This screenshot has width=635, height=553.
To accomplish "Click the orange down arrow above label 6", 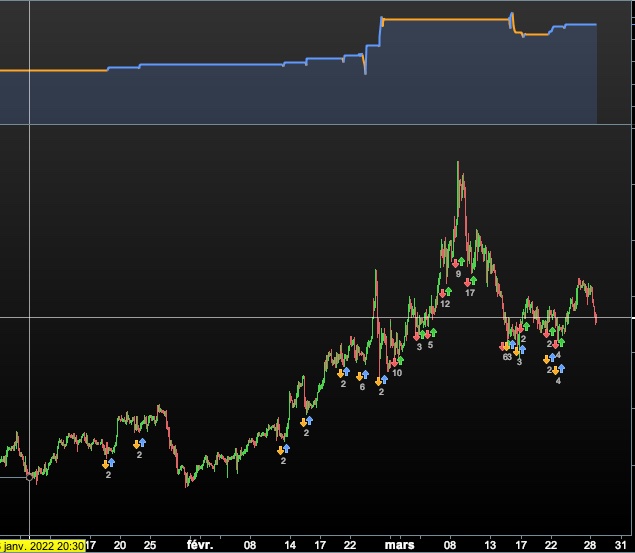I will tap(359, 376).
